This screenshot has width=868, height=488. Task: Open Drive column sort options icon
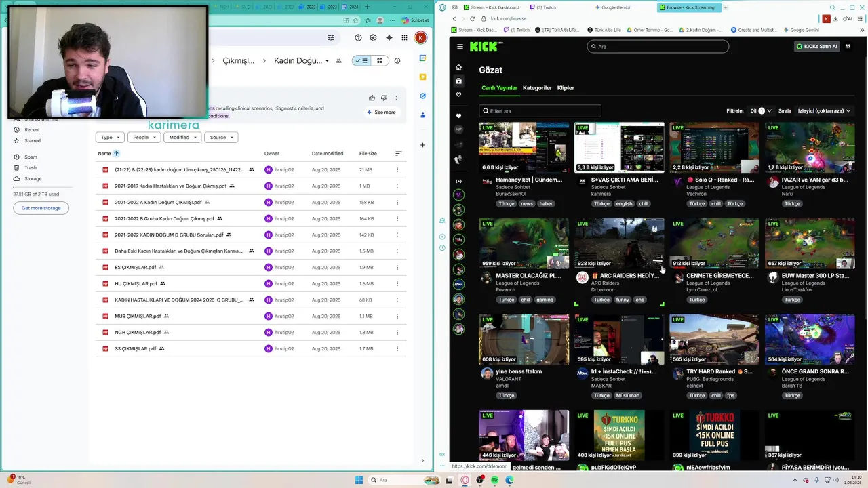pos(398,153)
